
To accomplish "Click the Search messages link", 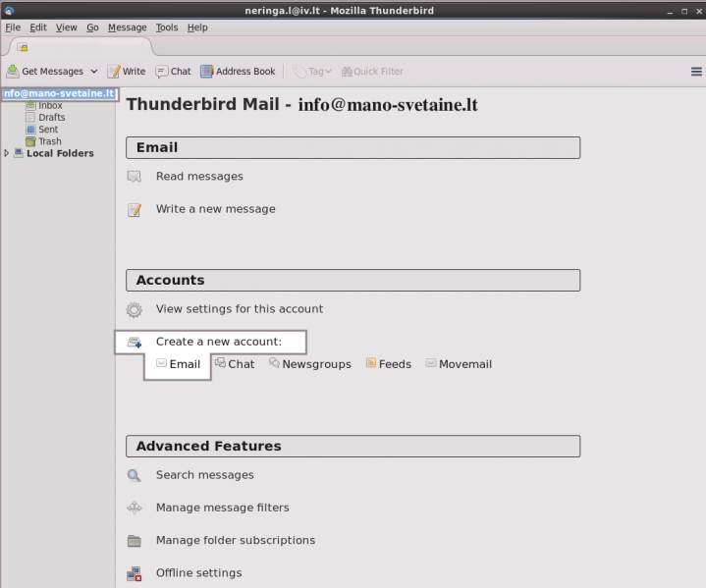I will (x=205, y=475).
